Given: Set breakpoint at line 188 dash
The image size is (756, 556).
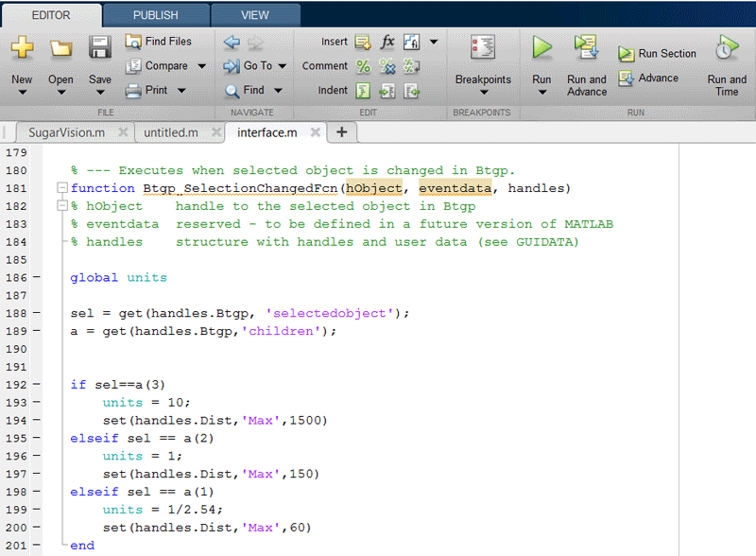Looking at the screenshot, I should pyautogui.click(x=37, y=313).
